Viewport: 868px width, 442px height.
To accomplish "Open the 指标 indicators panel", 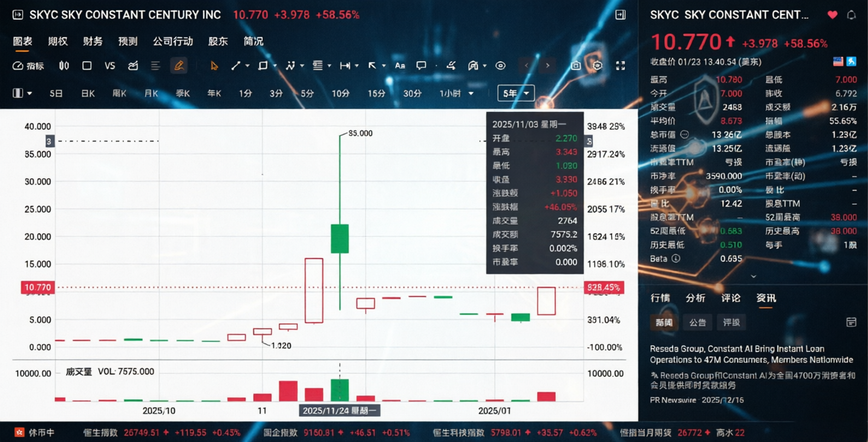I will (28, 66).
